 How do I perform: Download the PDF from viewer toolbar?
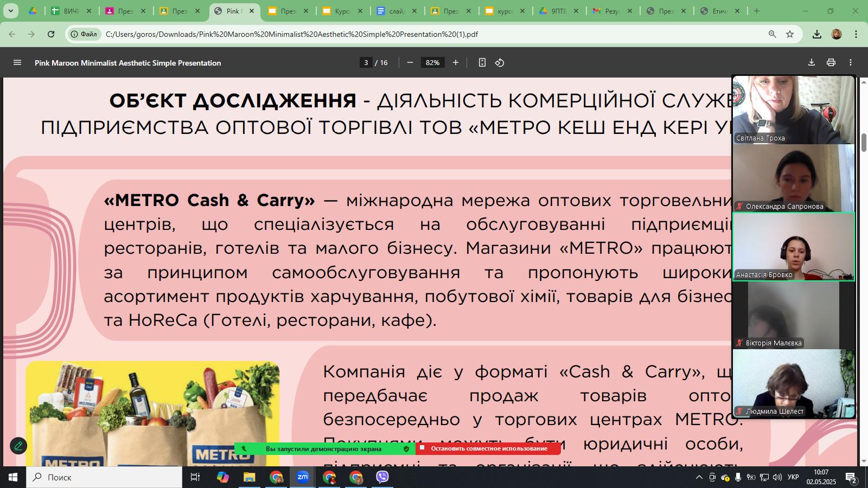click(812, 63)
